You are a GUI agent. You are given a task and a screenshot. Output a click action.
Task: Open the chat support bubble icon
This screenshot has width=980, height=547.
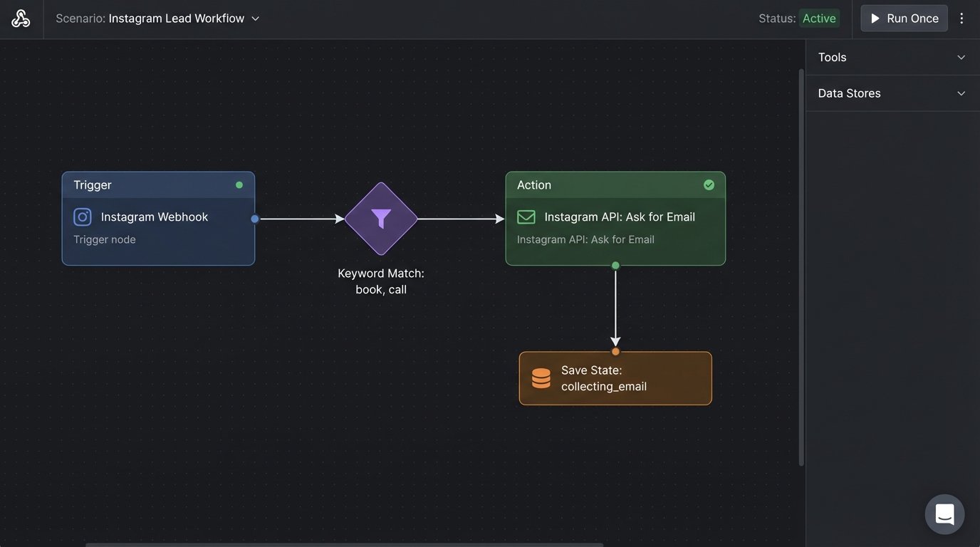click(944, 514)
